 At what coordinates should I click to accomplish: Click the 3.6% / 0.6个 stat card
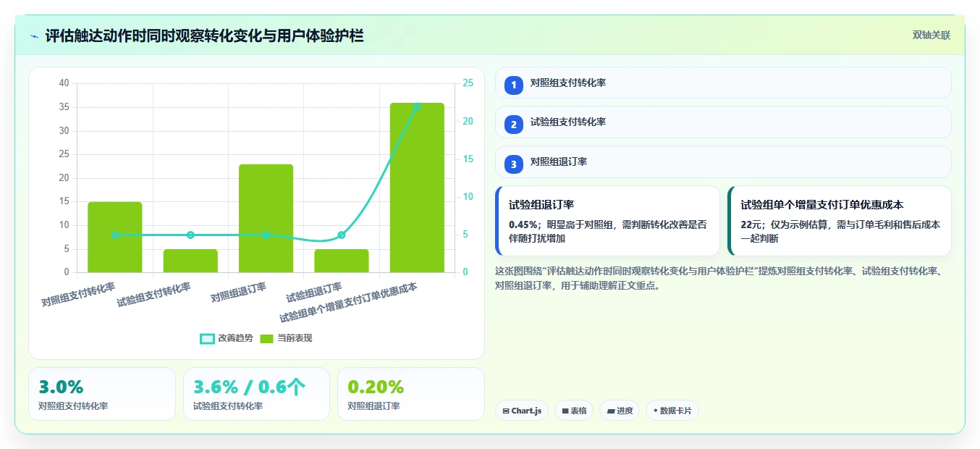[x=256, y=394]
